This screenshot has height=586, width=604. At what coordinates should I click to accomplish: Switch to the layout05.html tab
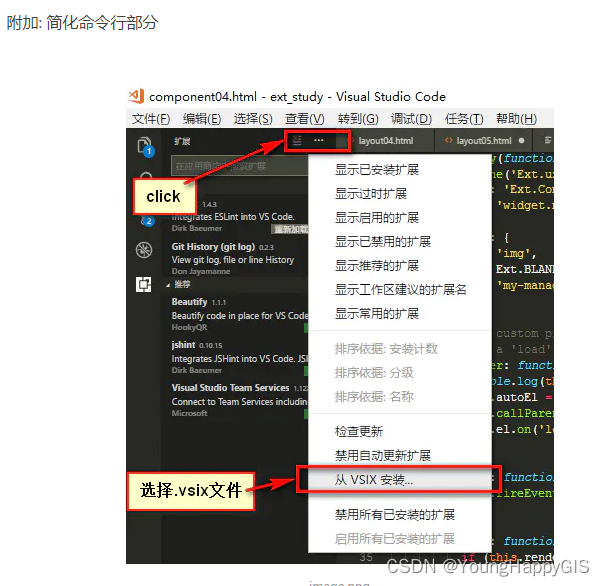(484, 141)
